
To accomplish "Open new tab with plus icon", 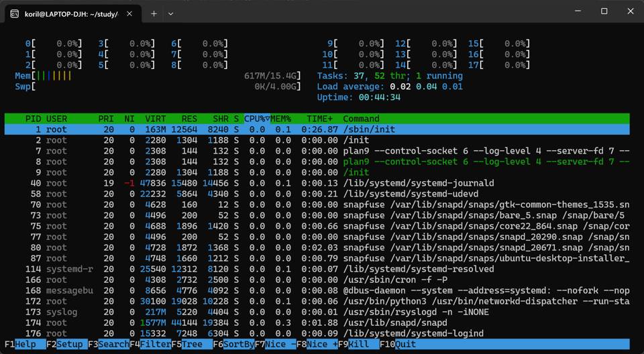I will 154,13.
